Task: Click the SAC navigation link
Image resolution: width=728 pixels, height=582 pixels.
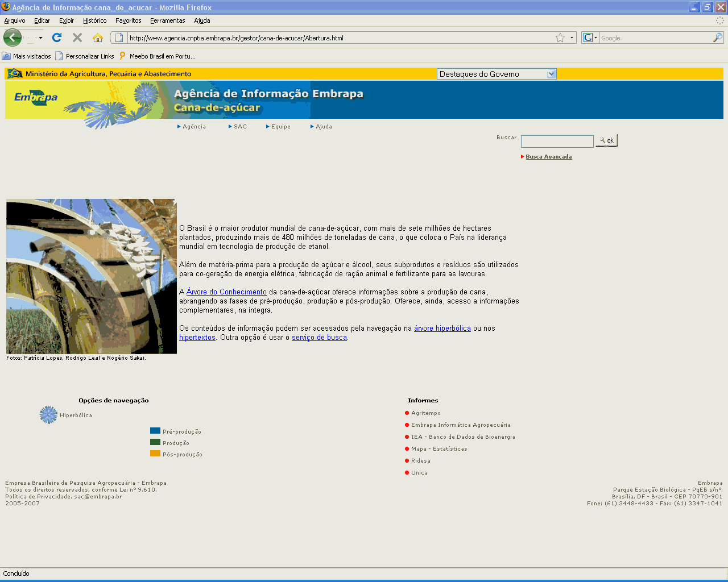Action: [241, 127]
